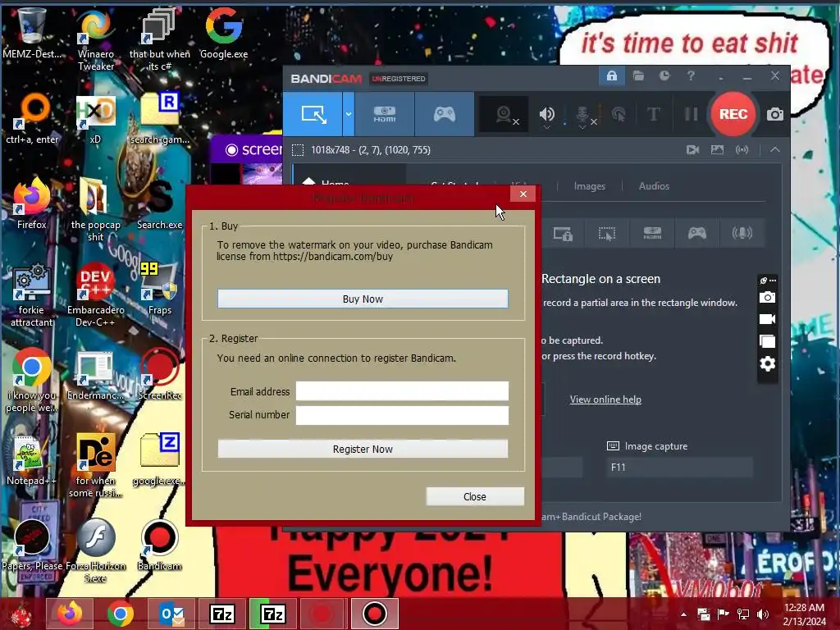Screen dimensions: 840x630
Task: Click the Bandicam lock icon
Action: tap(611, 76)
